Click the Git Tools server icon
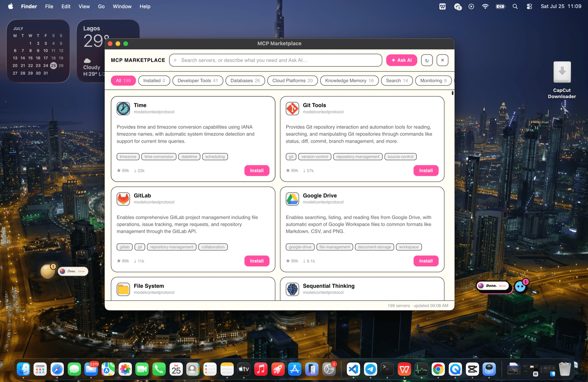 (x=292, y=109)
